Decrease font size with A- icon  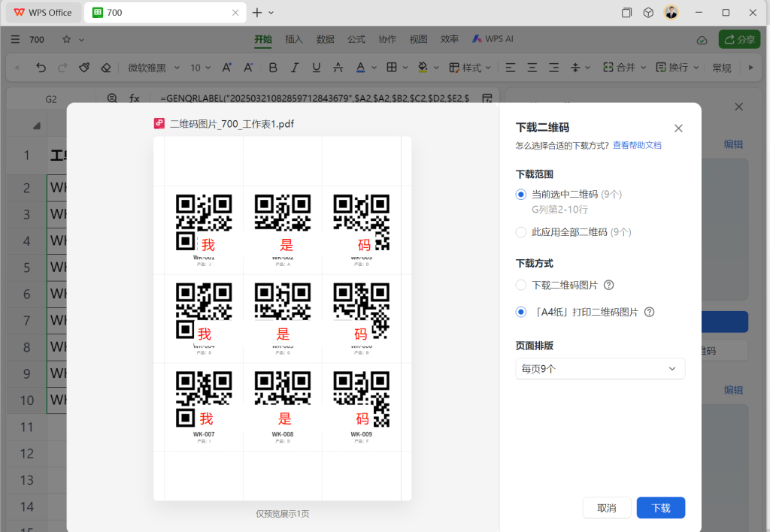[x=248, y=68]
